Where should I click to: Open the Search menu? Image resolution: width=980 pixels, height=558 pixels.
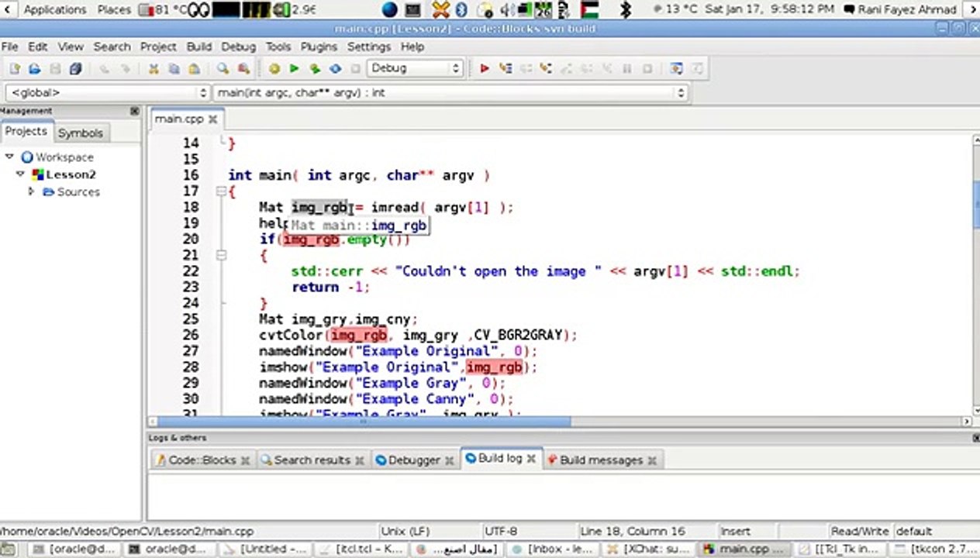(x=112, y=46)
